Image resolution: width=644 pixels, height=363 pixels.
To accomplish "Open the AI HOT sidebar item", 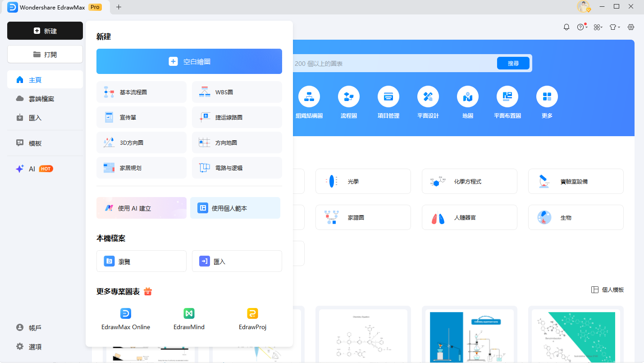I will point(45,169).
